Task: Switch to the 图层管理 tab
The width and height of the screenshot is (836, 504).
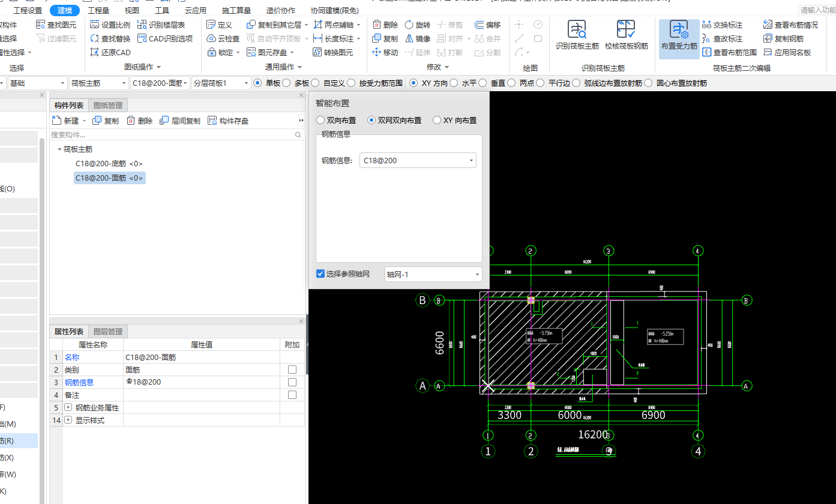Action: 108,332
